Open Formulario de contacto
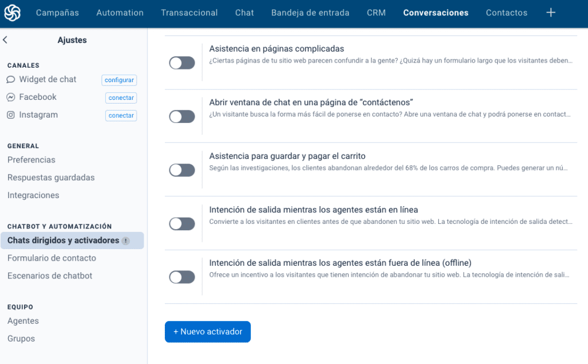The height and width of the screenshot is (364, 588). point(52,258)
